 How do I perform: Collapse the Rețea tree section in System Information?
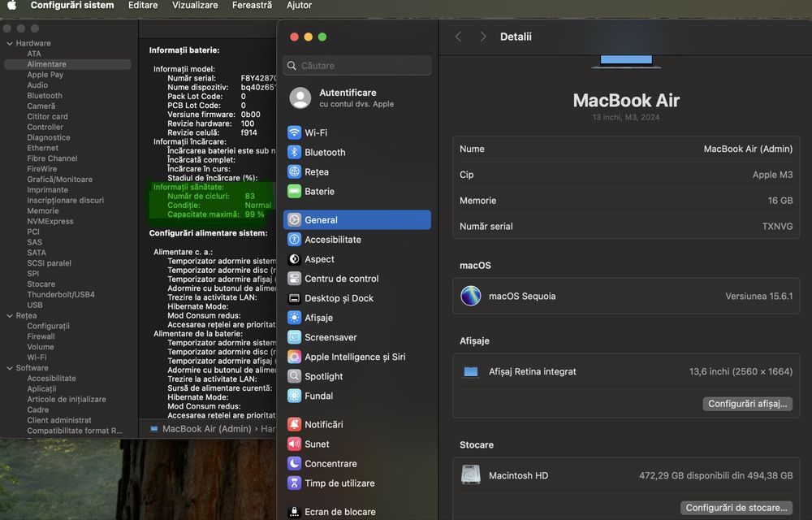click(x=9, y=315)
